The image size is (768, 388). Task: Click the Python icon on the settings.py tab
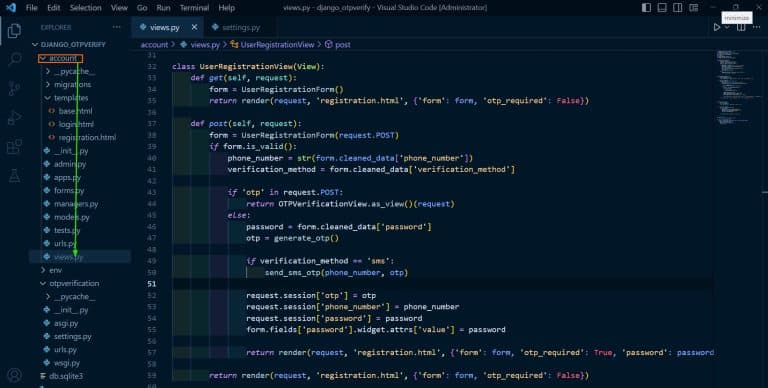[x=215, y=27]
